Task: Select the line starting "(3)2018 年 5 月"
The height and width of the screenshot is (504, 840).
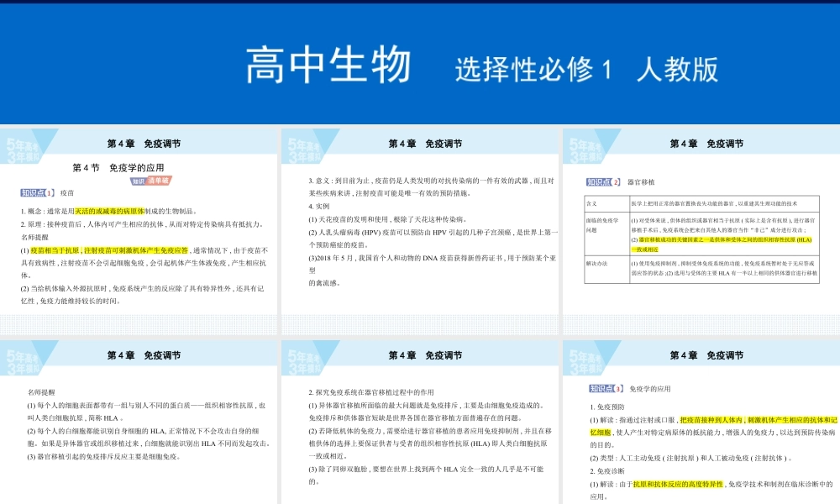Action: 433,258
